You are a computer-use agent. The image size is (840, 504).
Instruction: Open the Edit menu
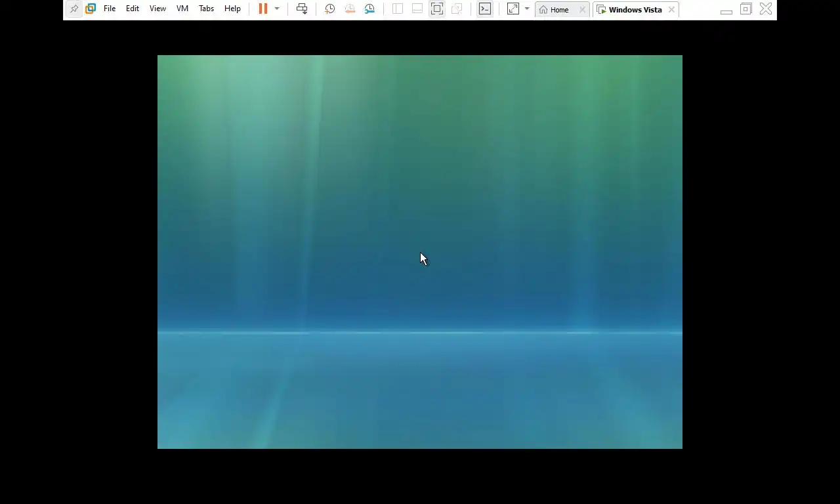tap(133, 9)
